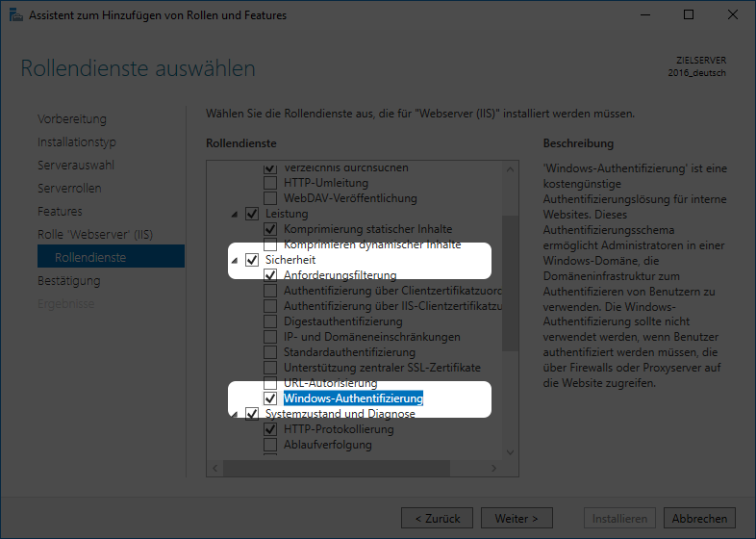Collapse the Sicherheit tree node

pyautogui.click(x=234, y=260)
